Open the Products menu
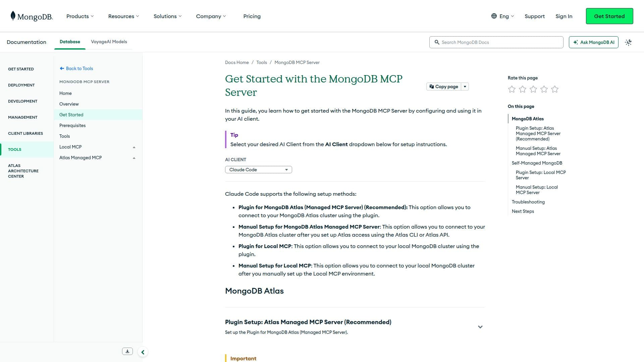Image resolution: width=644 pixels, height=362 pixels. click(80, 16)
